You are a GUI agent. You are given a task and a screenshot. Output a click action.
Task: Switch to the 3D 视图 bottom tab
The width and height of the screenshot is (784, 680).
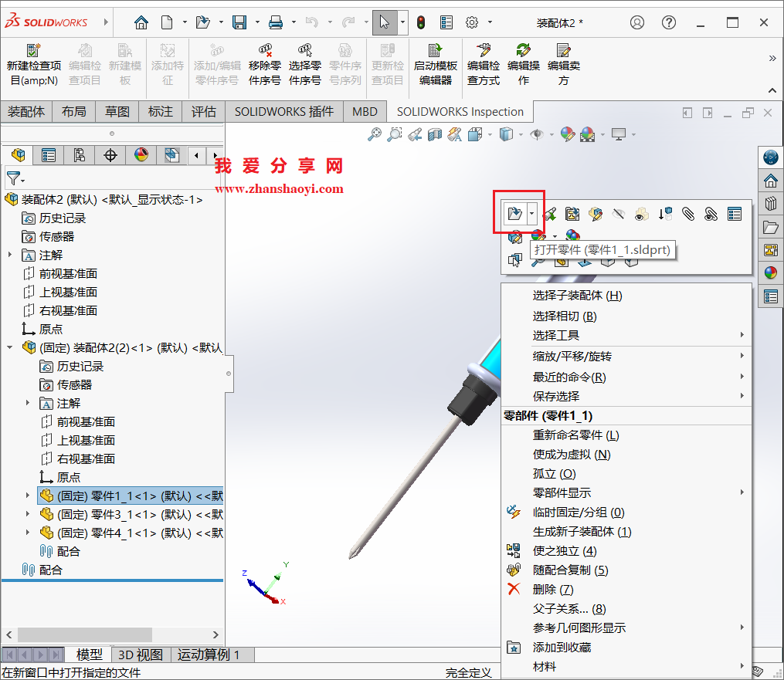coord(141,655)
